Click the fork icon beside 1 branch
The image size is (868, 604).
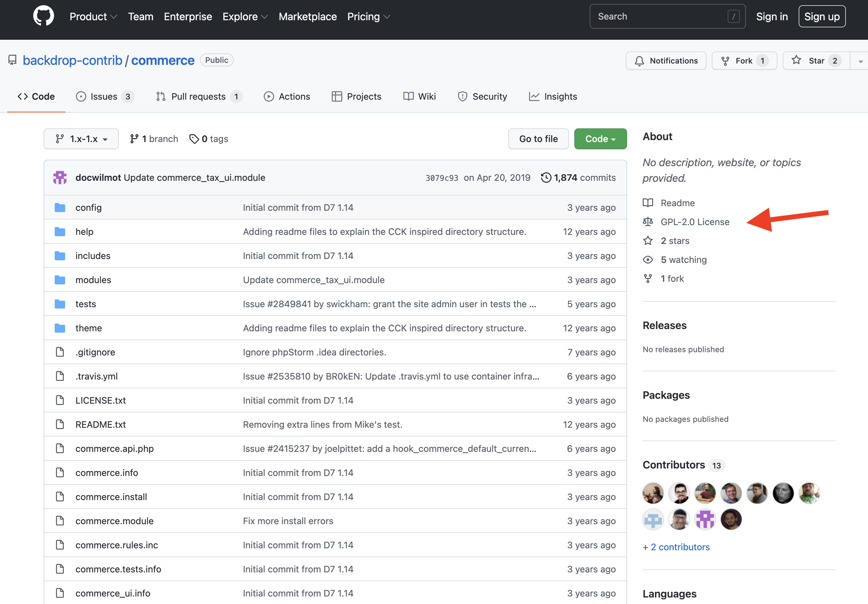pos(134,139)
